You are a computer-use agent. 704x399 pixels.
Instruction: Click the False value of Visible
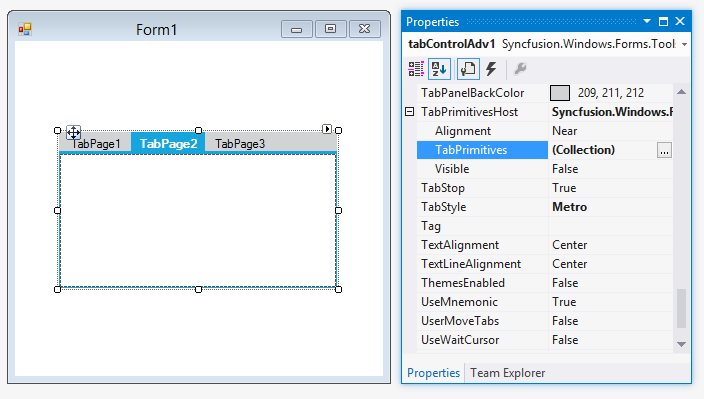pos(565,169)
